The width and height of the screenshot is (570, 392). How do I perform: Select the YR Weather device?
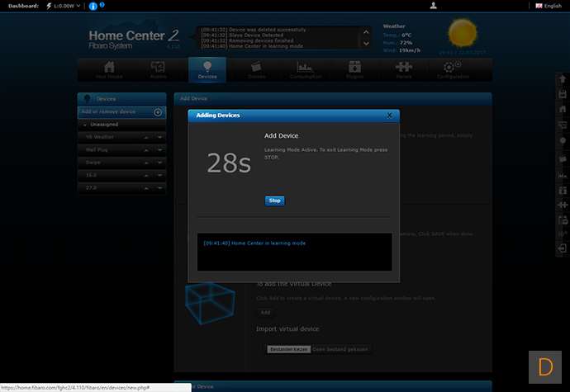(x=100, y=137)
